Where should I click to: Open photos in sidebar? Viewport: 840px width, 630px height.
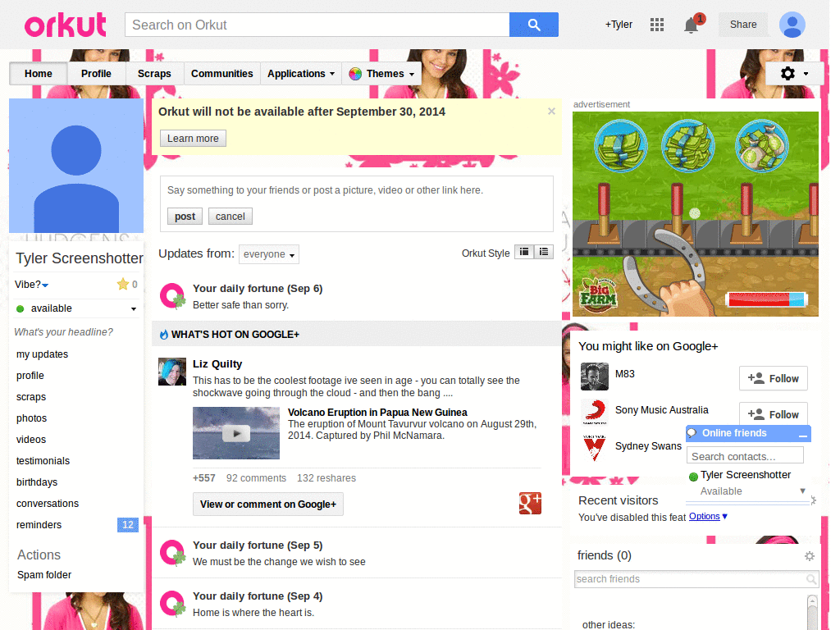pyautogui.click(x=32, y=418)
